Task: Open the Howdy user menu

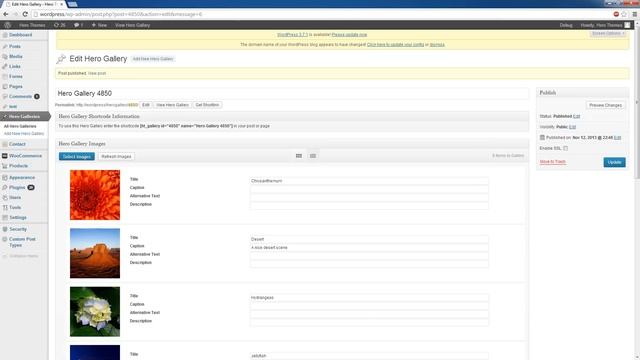Action: tap(605, 25)
